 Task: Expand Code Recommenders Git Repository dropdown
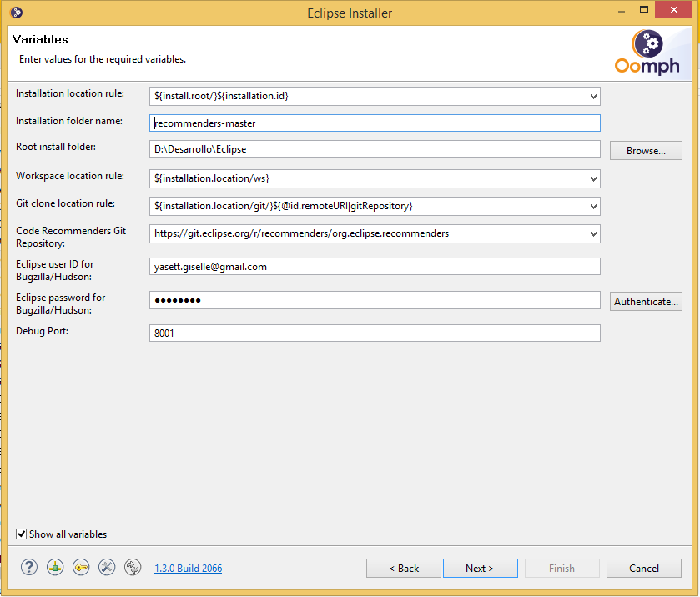593,233
